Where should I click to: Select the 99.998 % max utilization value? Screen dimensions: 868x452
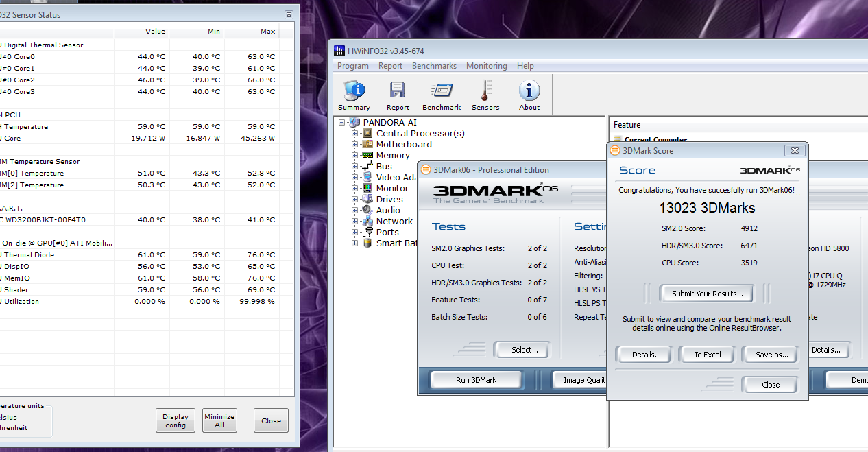pyautogui.click(x=258, y=301)
